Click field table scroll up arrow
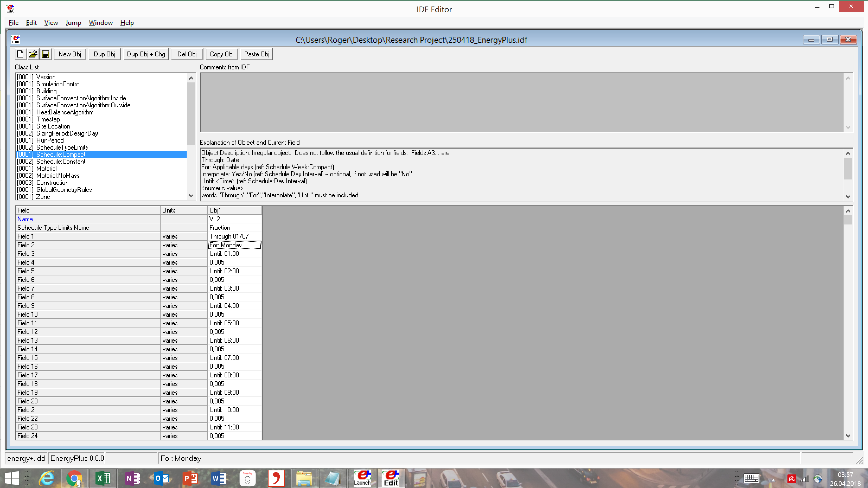 [x=848, y=211]
